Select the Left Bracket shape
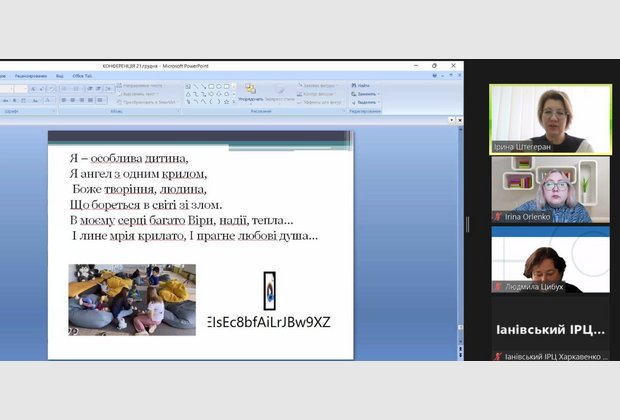The height and width of the screenshot is (420, 620). [x=211, y=102]
